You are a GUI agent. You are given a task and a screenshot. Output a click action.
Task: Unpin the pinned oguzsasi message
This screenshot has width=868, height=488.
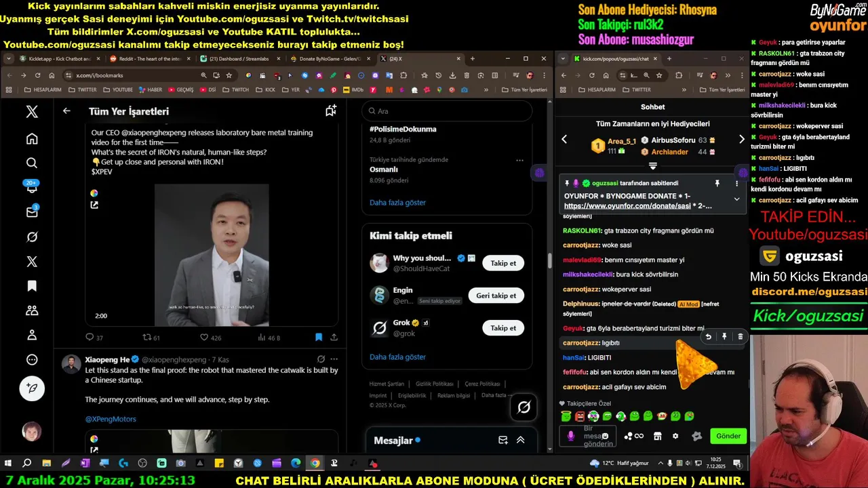tap(717, 183)
